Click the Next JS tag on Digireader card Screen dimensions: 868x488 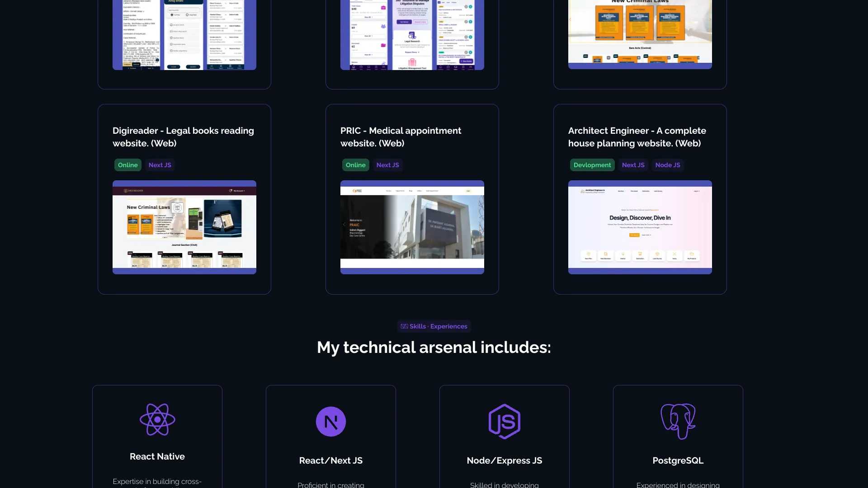(x=160, y=165)
